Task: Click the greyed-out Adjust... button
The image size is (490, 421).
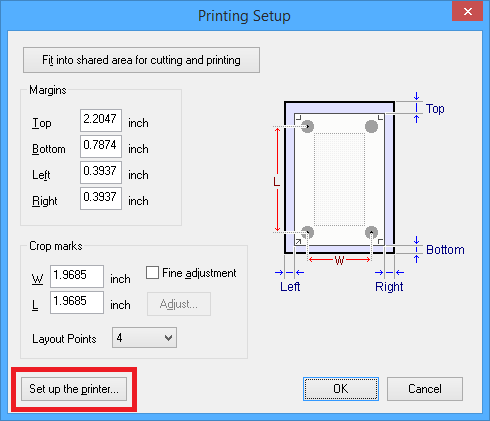Action: [x=179, y=304]
